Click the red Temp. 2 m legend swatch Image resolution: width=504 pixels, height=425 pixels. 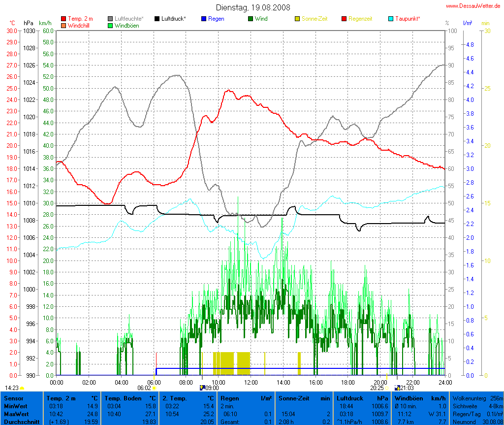click(63, 19)
